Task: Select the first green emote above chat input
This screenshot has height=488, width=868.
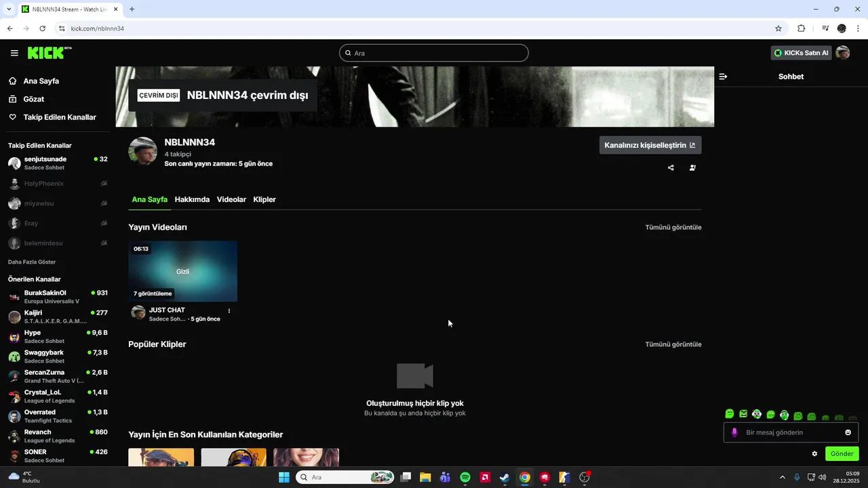Action: (x=730, y=414)
